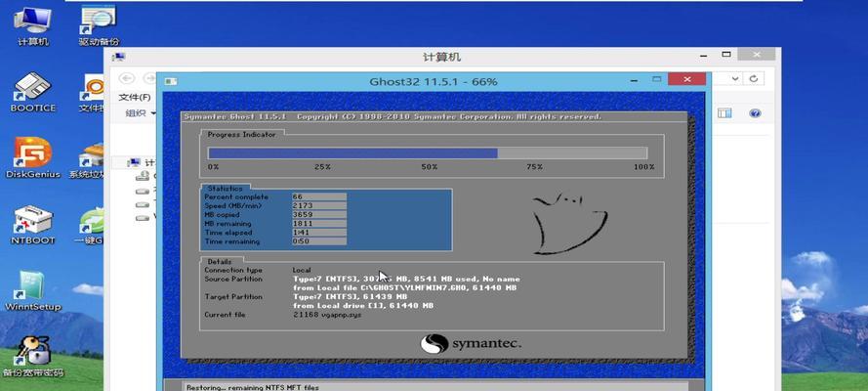
Task: Select the third drive in the navigation tree
Action: [143, 204]
